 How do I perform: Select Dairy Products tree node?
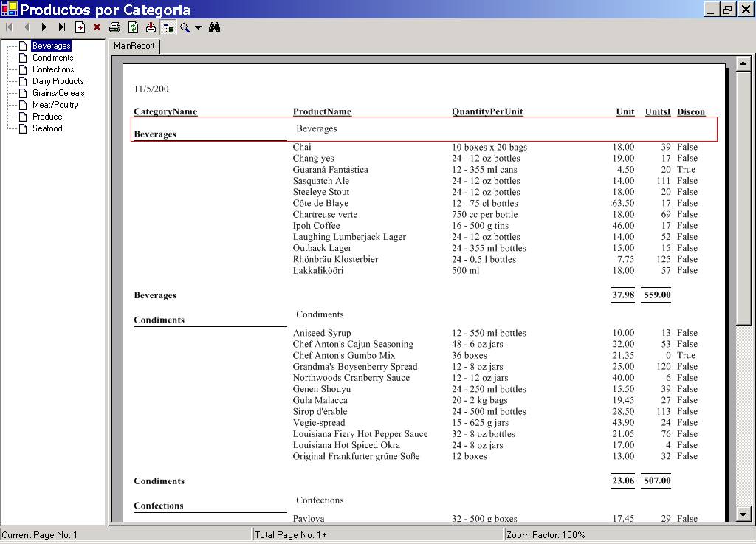coord(58,81)
